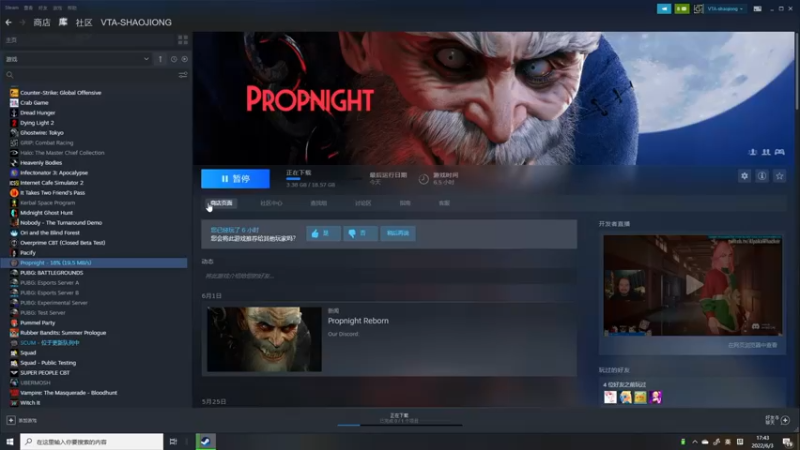This screenshot has height=450, width=800.
Task: Switch library to grid collections view
Action: point(183,40)
